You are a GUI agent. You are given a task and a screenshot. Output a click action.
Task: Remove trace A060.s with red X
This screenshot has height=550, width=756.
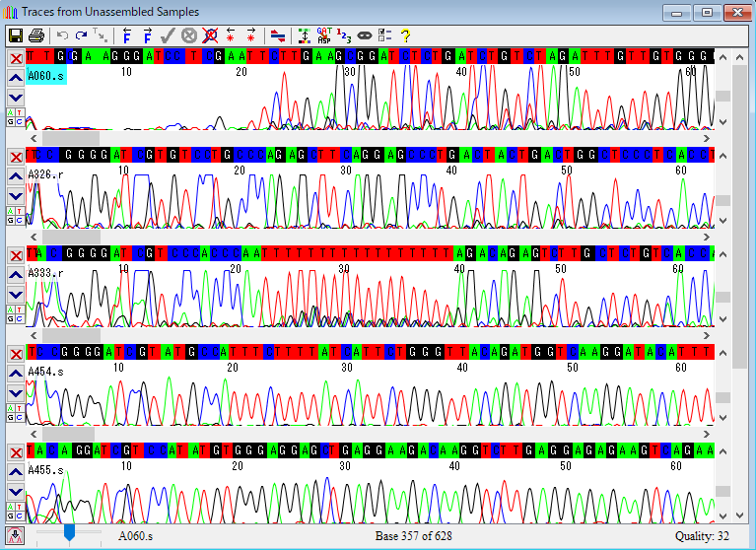[x=16, y=59]
